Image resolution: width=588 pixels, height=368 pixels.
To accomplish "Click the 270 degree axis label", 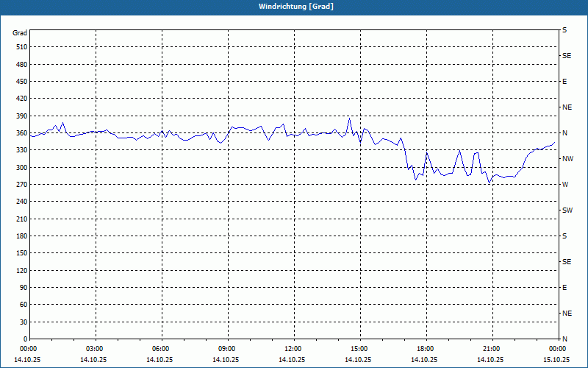I will point(22,185).
